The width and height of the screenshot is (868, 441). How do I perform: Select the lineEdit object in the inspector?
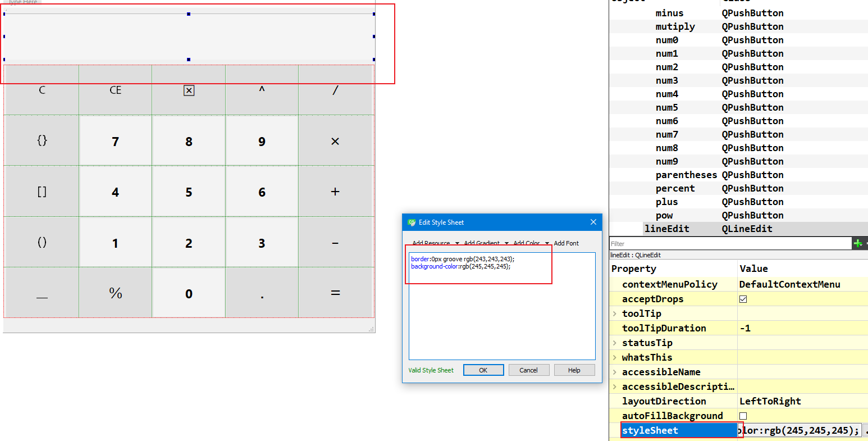(666, 229)
